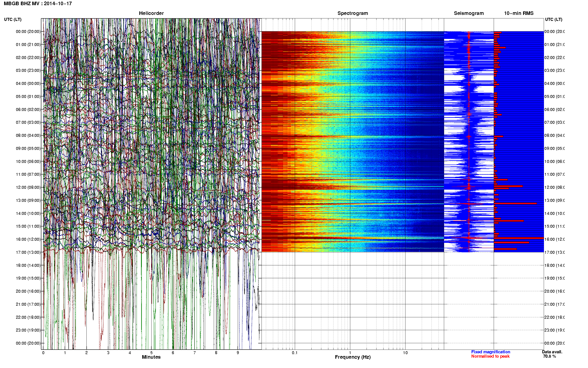This screenshot has height=368, width=588.
Task: Click the left '07:00 (03:00)' time label
Action: point(28,122)
